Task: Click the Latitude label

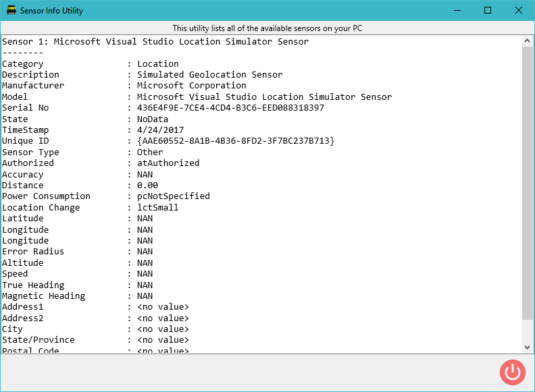Action: coord(23,218)
